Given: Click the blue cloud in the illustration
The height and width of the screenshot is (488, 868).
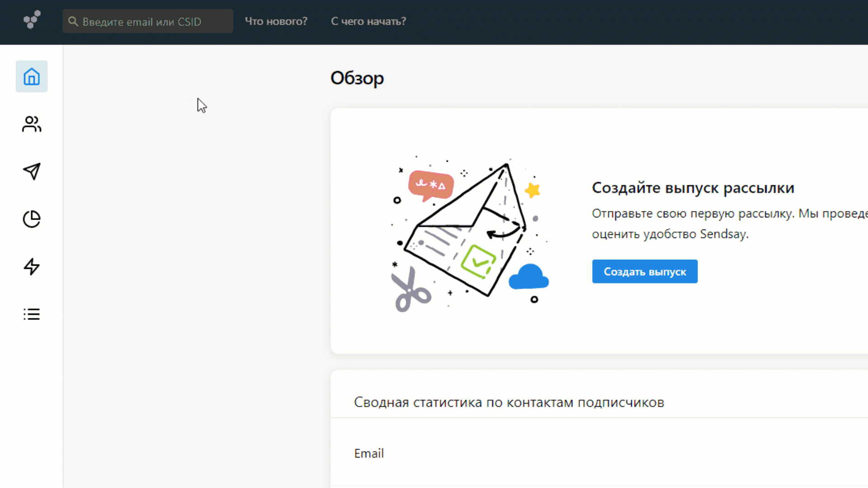Looking at the screenshot, I should click(x=528, y=277).
